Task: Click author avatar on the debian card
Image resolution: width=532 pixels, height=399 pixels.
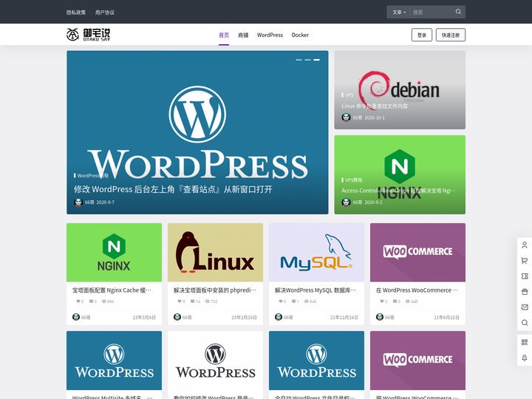Action: pyautogui.click(x=346, y=117)
